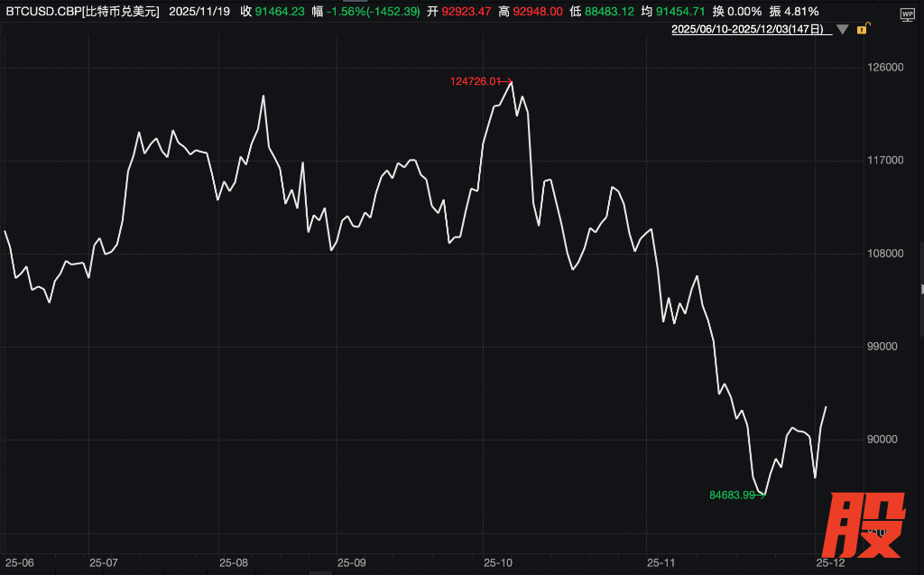This screenshot has width=924, height=575.
Task: Click the 99000 price axis label
Action: coord(884,347)
